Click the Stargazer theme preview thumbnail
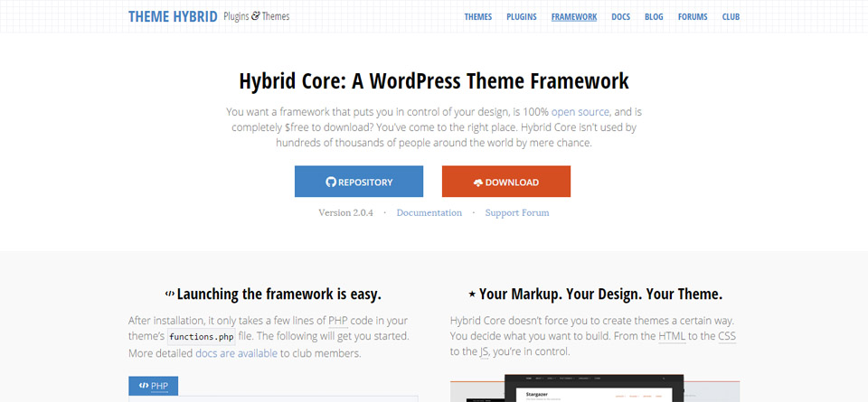Image resolution: width=868 pixels, height=402 pixels. [595, 388]
